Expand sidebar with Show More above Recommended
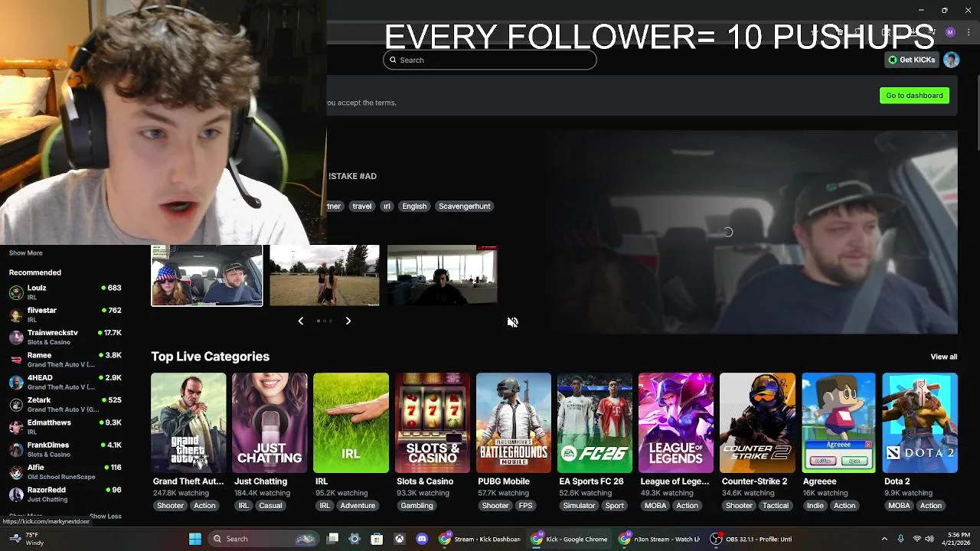 [x=26, y=253]
